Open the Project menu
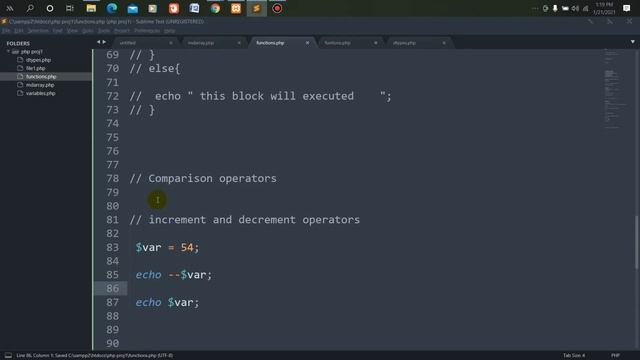Viewport: 640px width, 360px height. point(122,31)
